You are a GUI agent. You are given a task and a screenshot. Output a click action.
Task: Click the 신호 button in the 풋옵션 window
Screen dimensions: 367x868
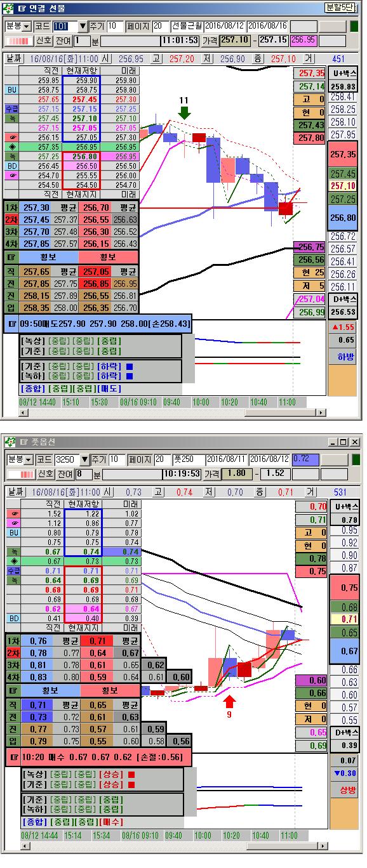pos(44,474)
